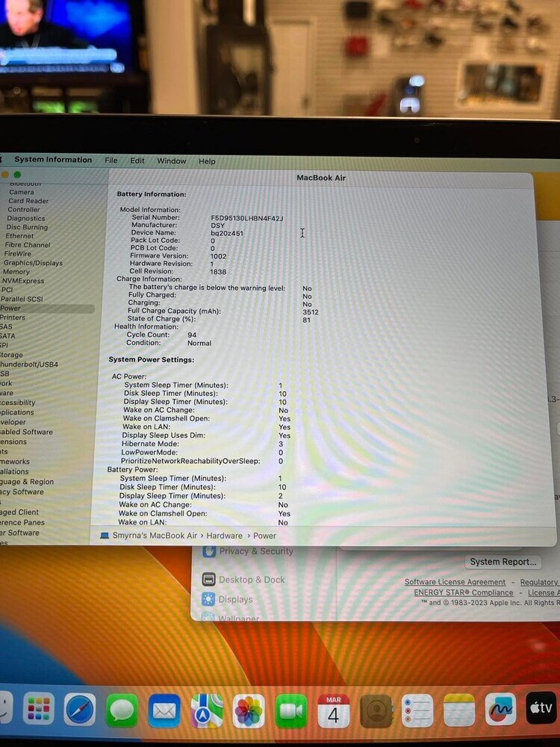This screenshot has width=560, height=747.
Task: Select Disc Burning in the sidebar
Action: click(27, 227)
